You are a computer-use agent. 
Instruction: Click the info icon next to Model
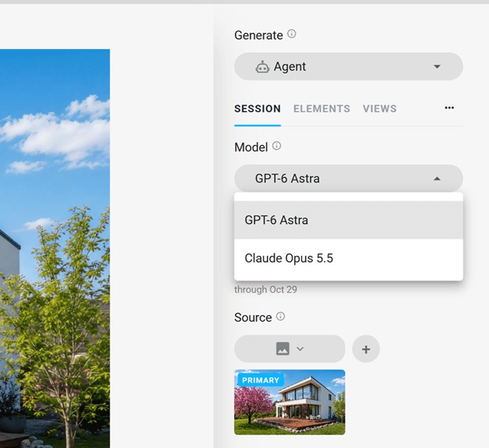(276, 145)
